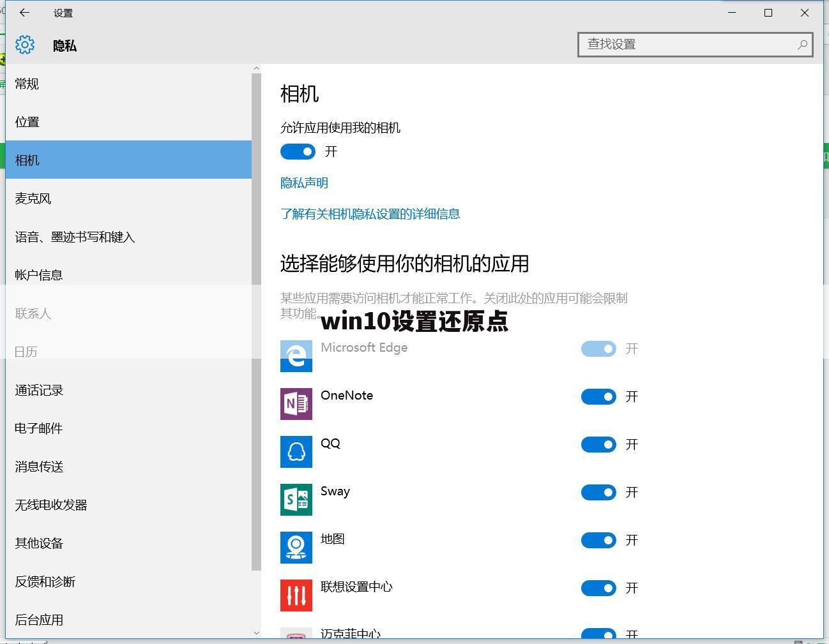Screen dimensions: 829x644
Task: Open 位置 privacy section
Action: pos(128,122)
